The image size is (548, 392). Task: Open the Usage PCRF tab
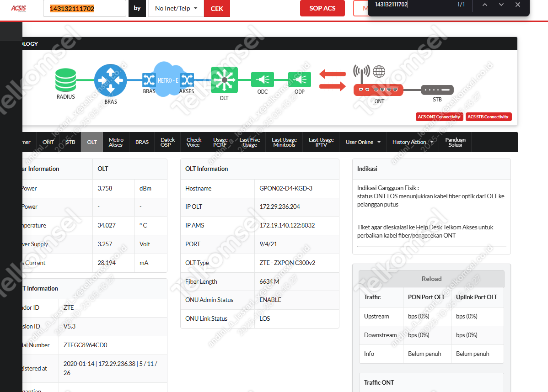click(220, 142)
